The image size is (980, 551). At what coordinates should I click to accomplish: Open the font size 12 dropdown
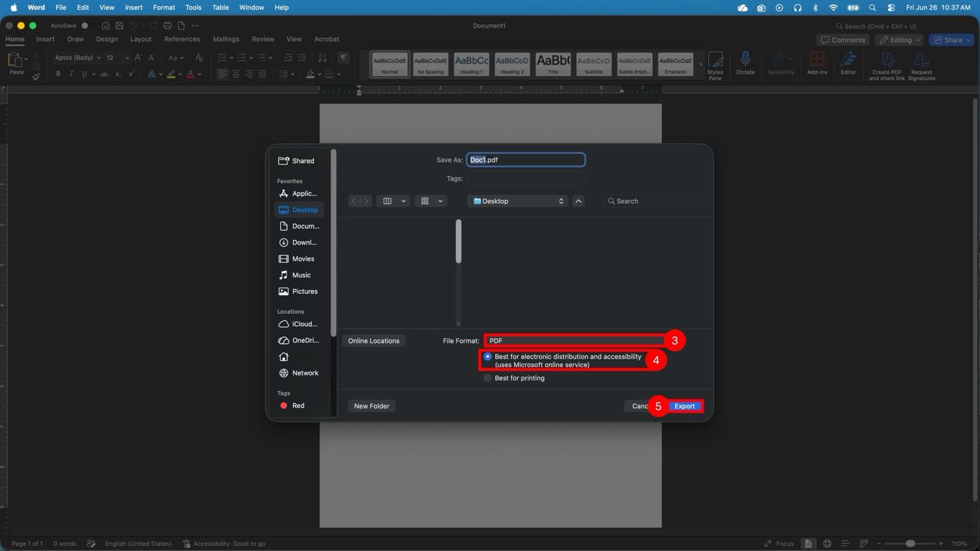pyautogui.click(x=117, y=58)
